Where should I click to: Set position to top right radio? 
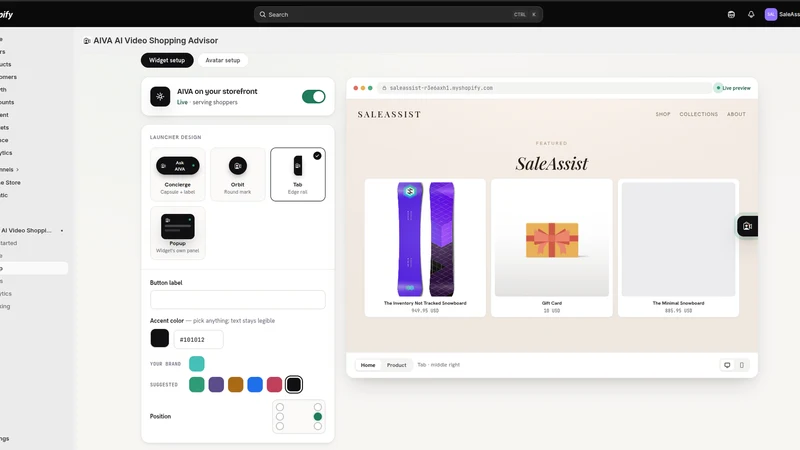(318, 407)
